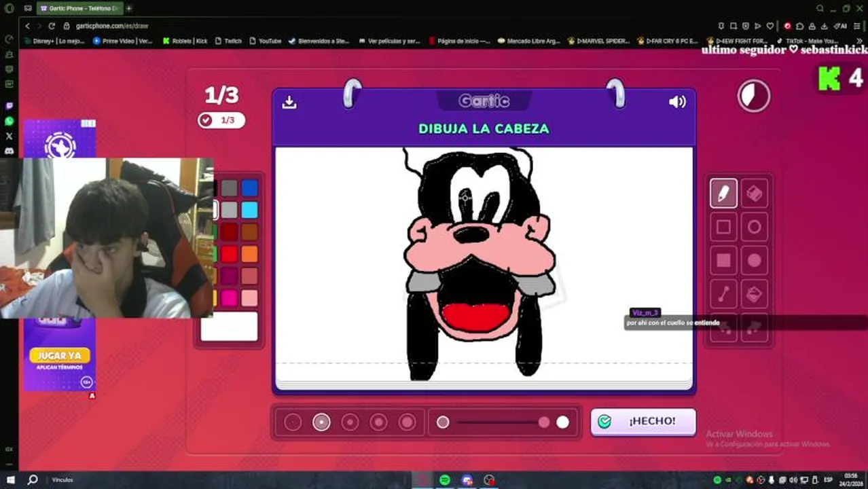This screenshot has height=489, width=868.
Task: Click the garticphone.com address bar
Action: pyautogui.click(x=112, y=26)
